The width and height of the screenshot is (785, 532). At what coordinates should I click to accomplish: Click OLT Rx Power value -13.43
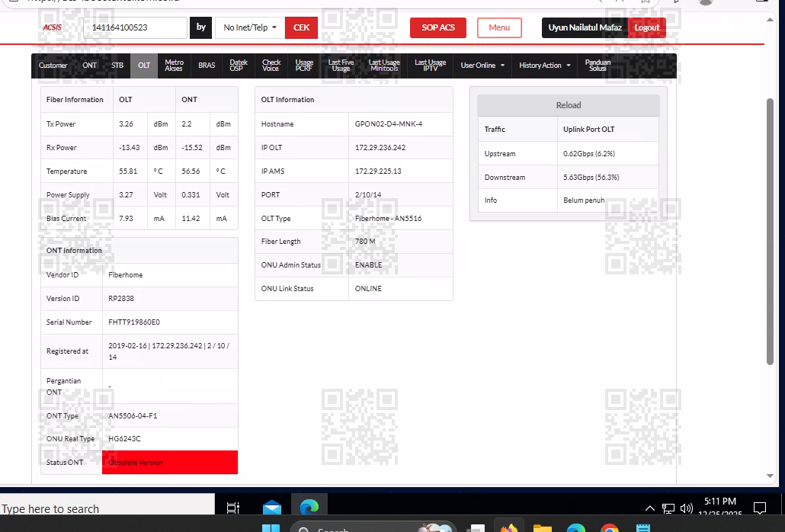[x=129, y=148]
